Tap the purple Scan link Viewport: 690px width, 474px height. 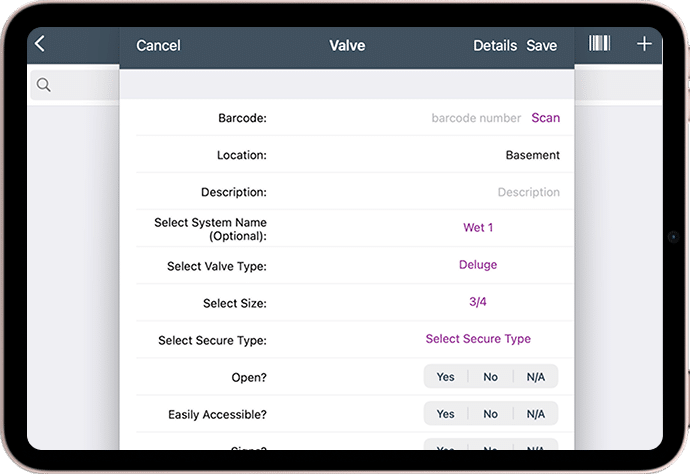click(546, 118)
